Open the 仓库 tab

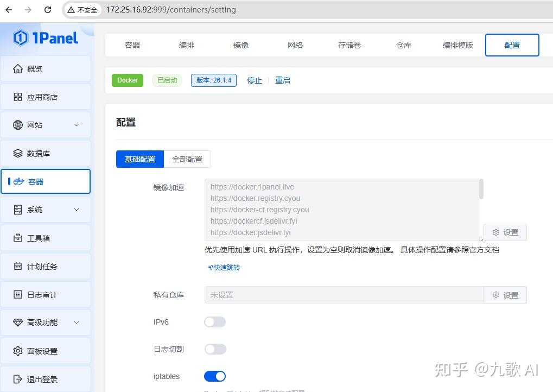(x=404, y=45)
